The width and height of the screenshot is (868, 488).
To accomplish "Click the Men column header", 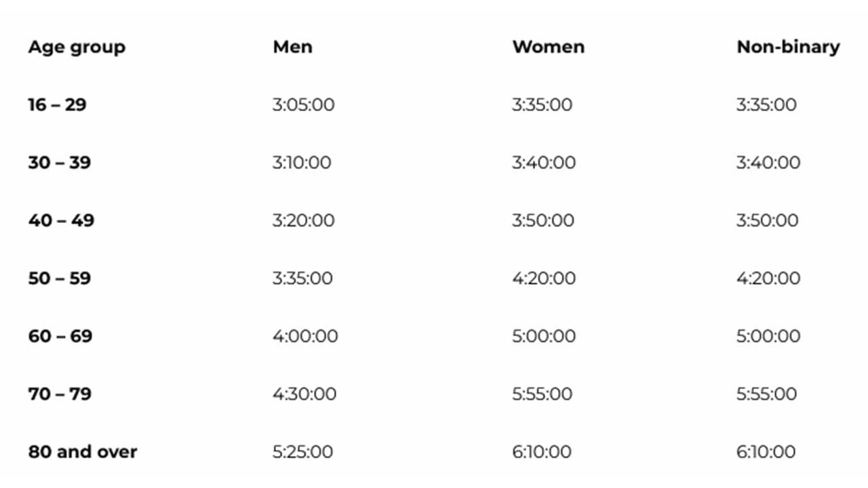I will 292,47.
